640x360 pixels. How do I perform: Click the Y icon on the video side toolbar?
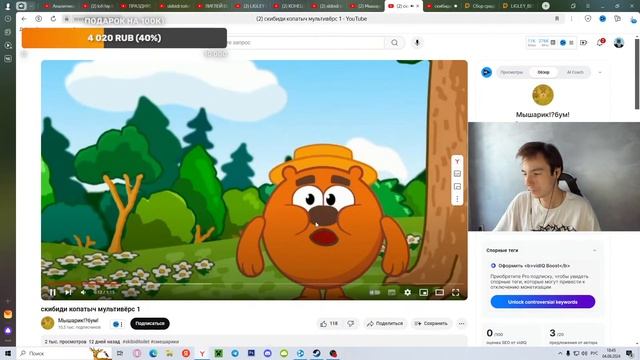point(457,161)
